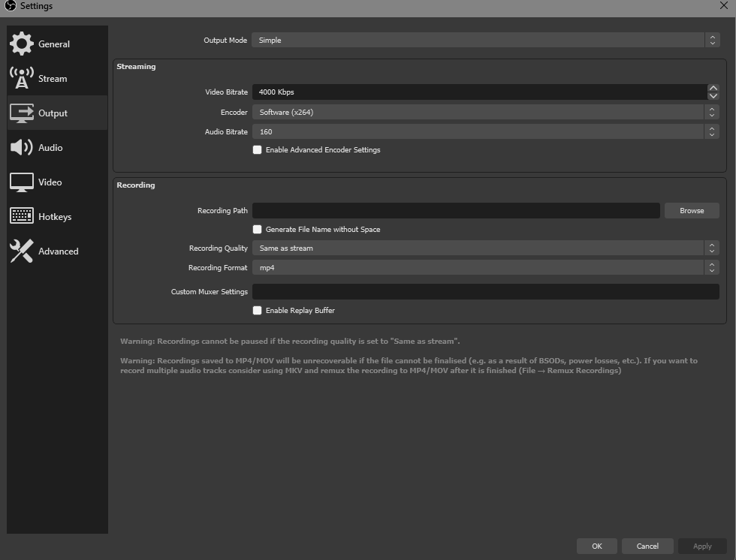736x560 pixels.
Task: Click the Custom Muxer Settings field
Action: [x=485, y=291]
